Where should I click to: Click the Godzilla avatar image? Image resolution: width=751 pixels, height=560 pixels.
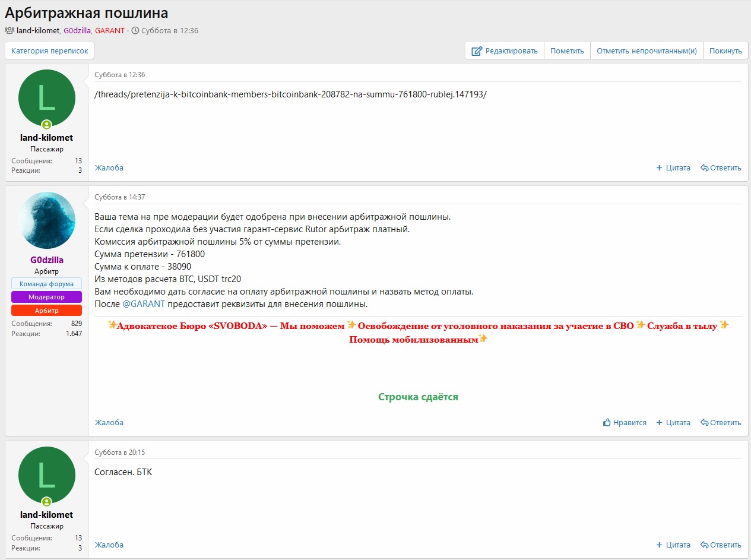47,220
